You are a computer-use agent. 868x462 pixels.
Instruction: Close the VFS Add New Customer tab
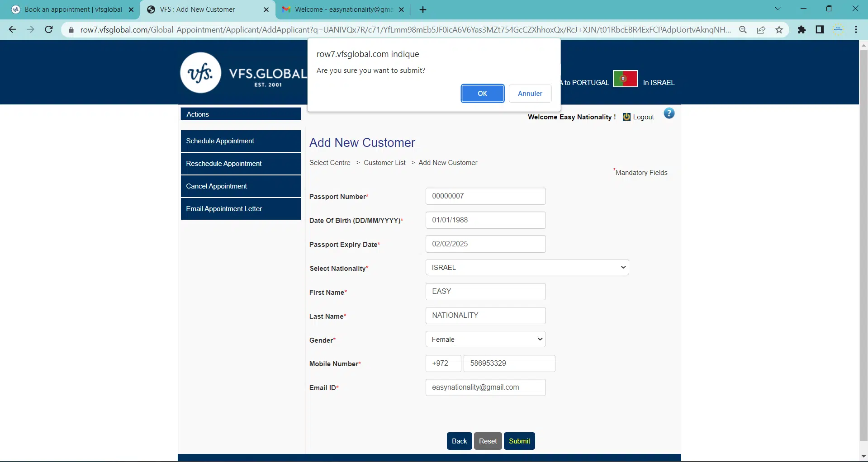266,9
